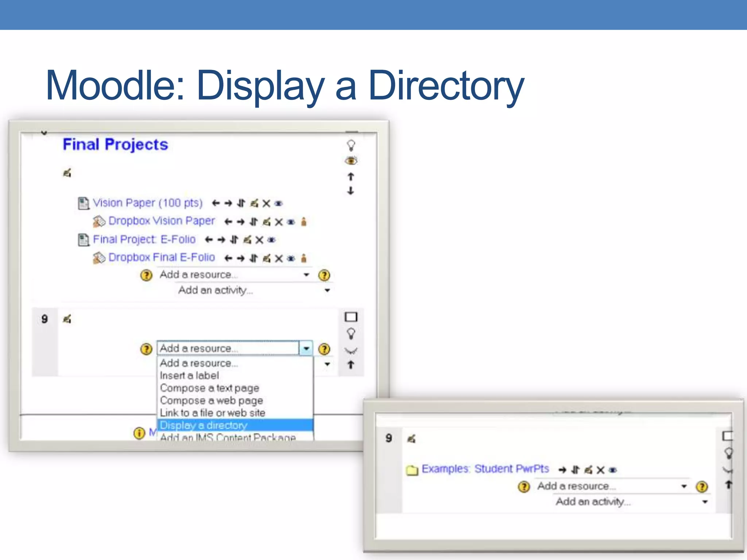Choose Insert a label from dropdown list
The width and height of the screenshot is (747, 560).
pyautogui.click(x=235, y=376)
